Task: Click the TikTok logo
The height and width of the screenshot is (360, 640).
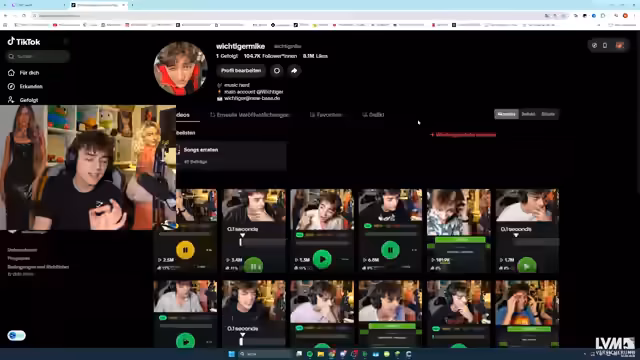Action: pyautogui.click(x=24, y=42)
